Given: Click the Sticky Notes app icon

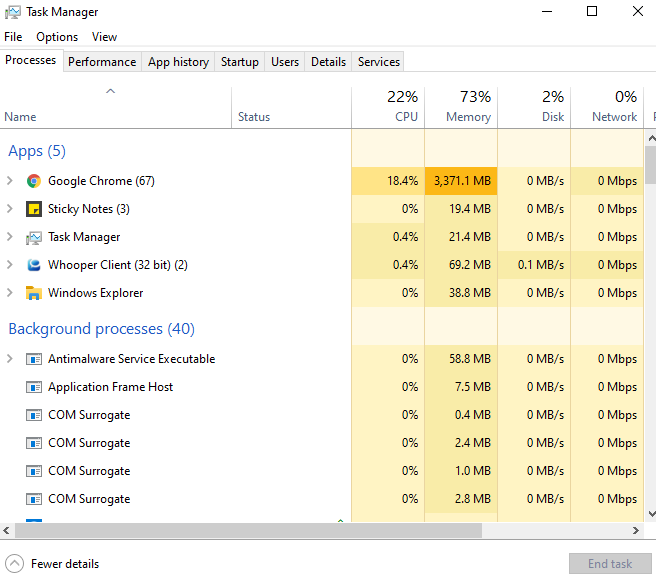Looking at the screenshot, I should tap(33, 209).
